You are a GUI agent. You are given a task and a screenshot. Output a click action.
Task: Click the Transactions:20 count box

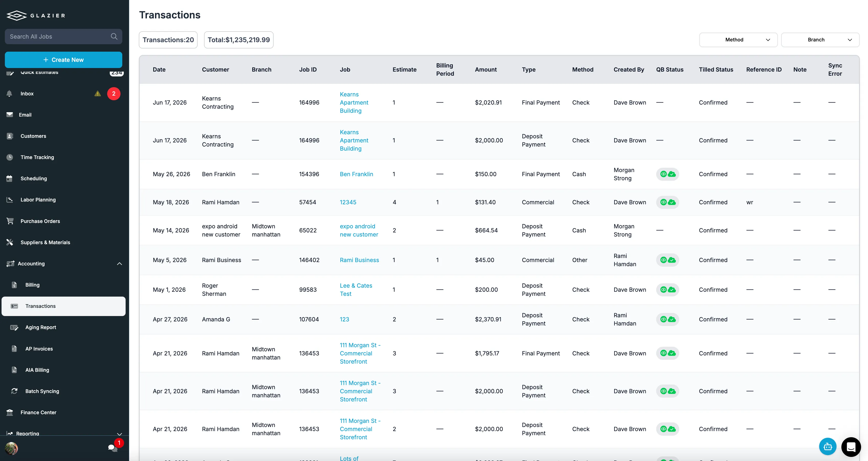click(168, 40)
